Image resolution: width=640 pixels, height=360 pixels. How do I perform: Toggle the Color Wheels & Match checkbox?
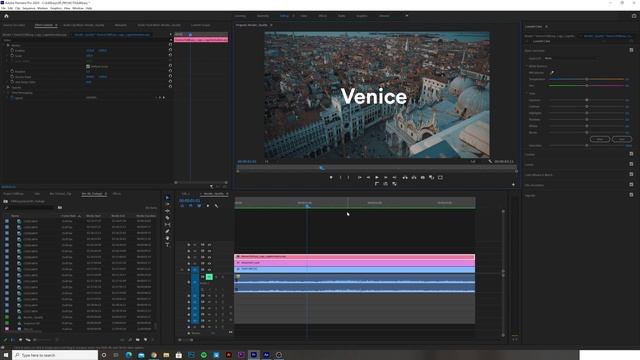[631, 174]
